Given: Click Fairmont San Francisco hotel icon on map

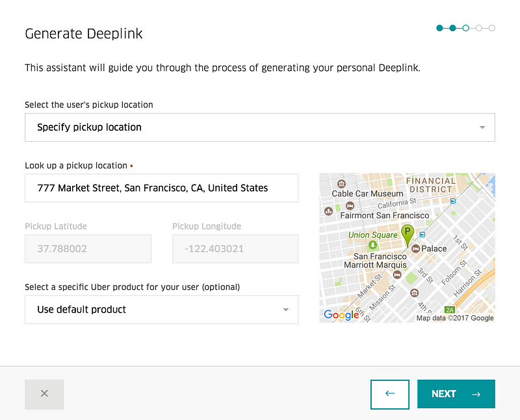Looking at the screenshot, I should 350,205.
